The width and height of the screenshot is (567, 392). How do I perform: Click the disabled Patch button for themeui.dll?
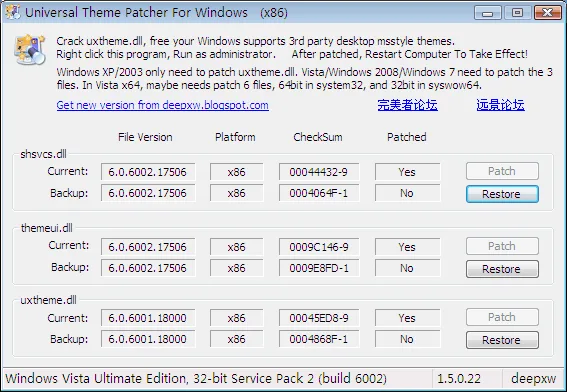pyautogui.click(x=502, y=246)
